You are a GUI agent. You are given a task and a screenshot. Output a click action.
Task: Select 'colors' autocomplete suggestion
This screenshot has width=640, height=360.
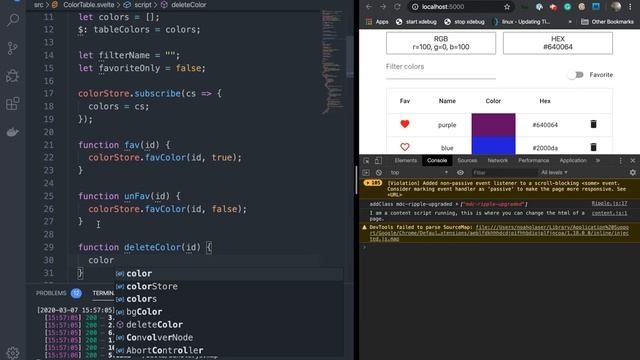click(229, 299)
